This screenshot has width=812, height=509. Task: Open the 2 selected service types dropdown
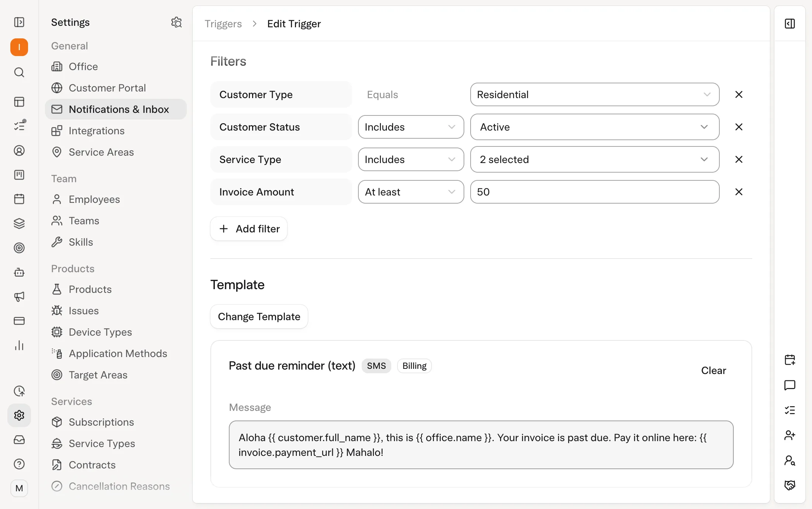pos(595,159)
